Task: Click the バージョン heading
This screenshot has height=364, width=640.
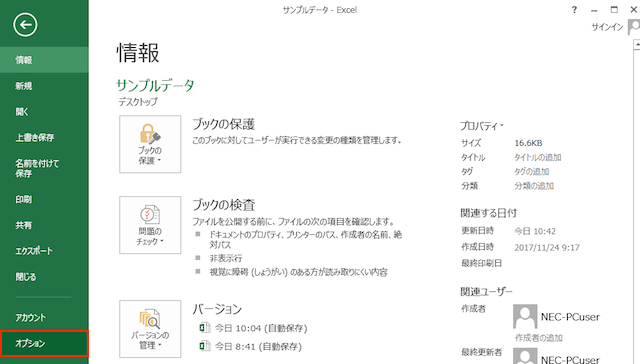Action: (x=217, y=309)
